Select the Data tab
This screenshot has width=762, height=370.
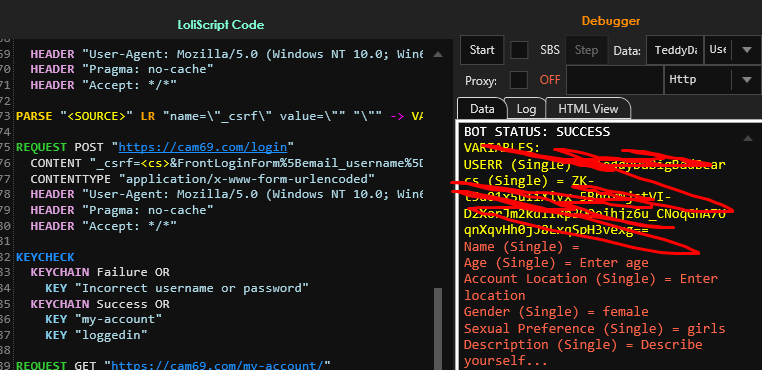pyautogui.click(x=482, y=109)
